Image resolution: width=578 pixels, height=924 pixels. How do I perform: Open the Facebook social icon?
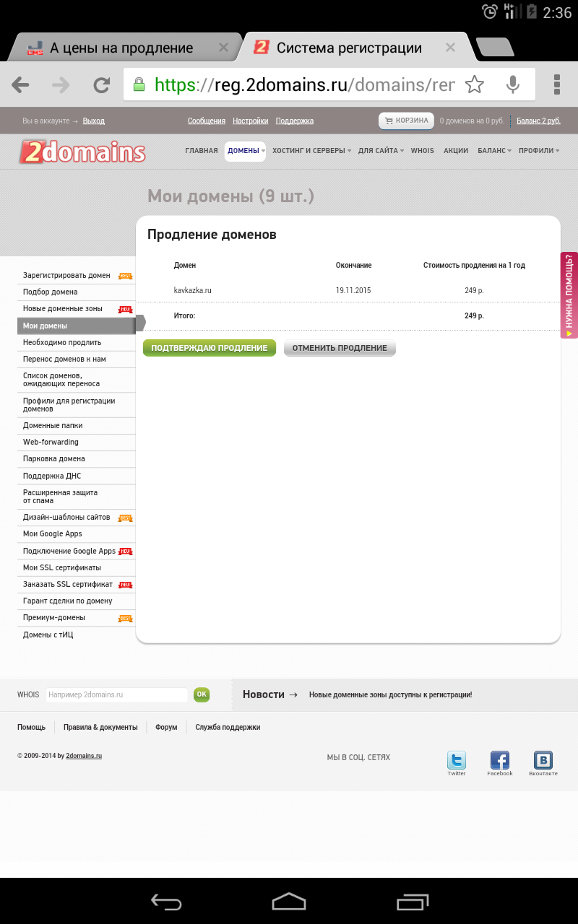coord(500,761)
